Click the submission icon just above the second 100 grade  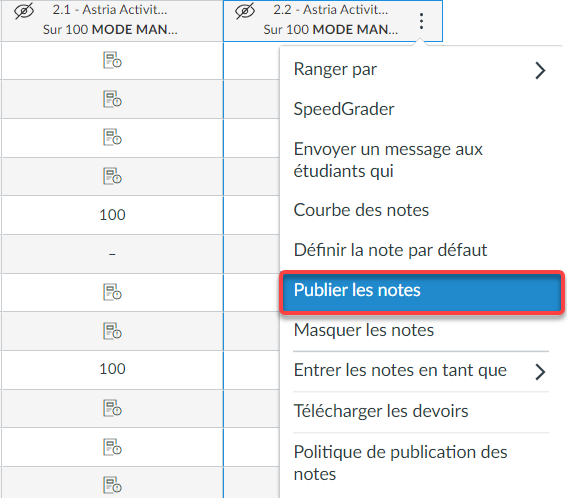tap(112, 331)
